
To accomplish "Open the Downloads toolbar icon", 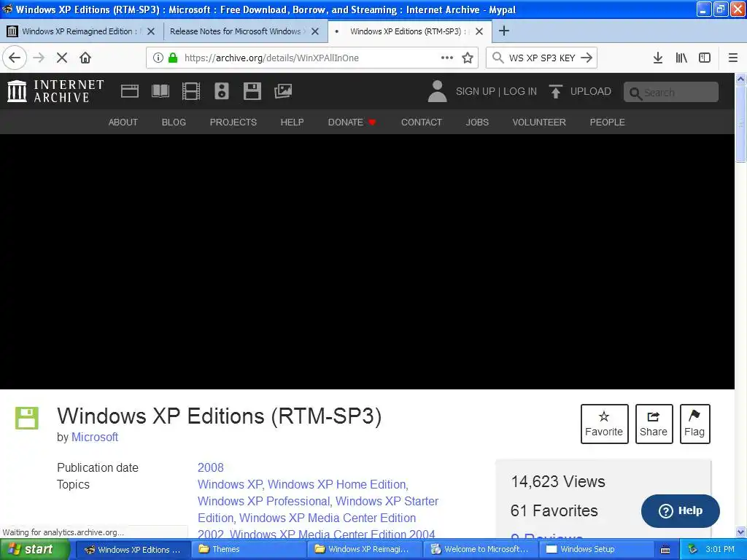I will 658,58.
